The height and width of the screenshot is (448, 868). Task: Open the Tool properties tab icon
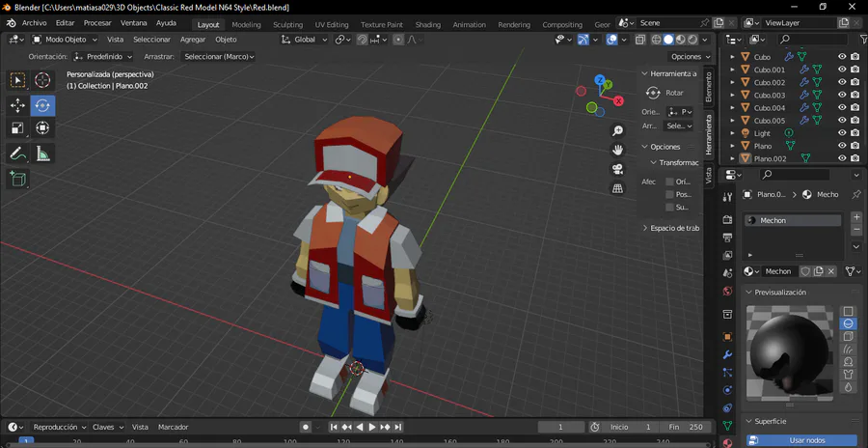(728, 197)
